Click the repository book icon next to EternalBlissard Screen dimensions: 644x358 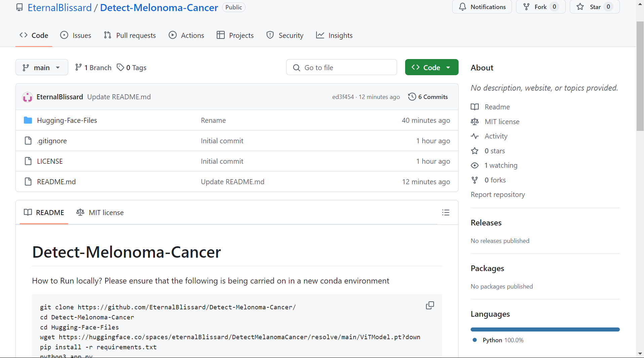coord(19,7)
